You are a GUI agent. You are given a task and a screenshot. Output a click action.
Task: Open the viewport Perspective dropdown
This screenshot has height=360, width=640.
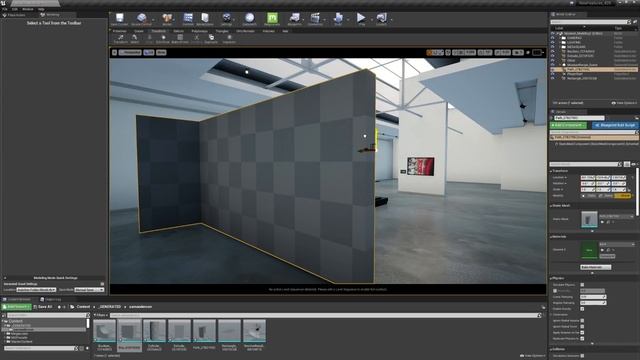(x=130, y=52)
